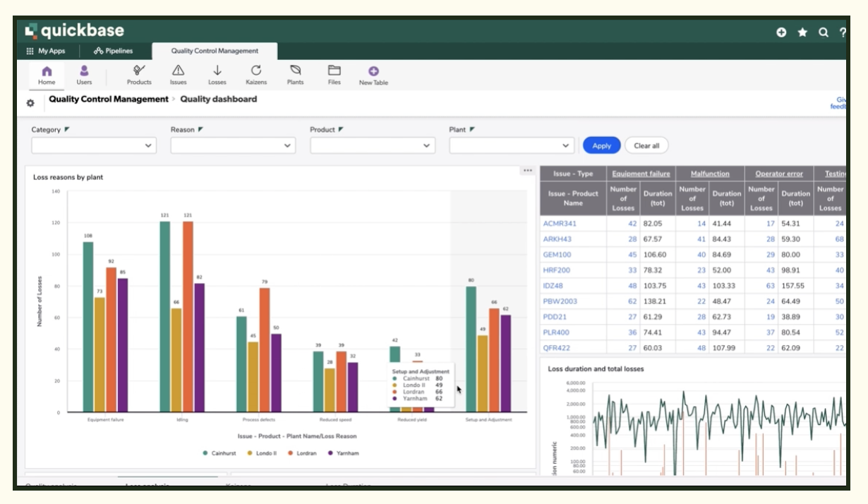Switch to the Pipelines tab
Screen dimensions: 868x504
(113, 51)
